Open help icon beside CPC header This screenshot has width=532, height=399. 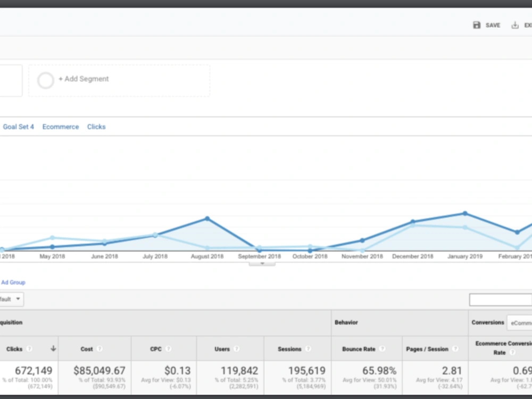point(168,349)
